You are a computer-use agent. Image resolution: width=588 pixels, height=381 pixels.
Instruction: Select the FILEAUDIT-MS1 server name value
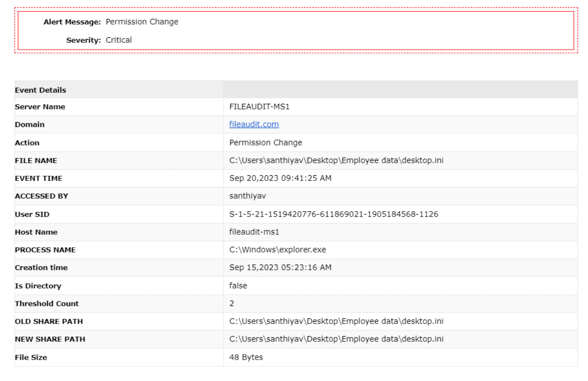point(259,107)
